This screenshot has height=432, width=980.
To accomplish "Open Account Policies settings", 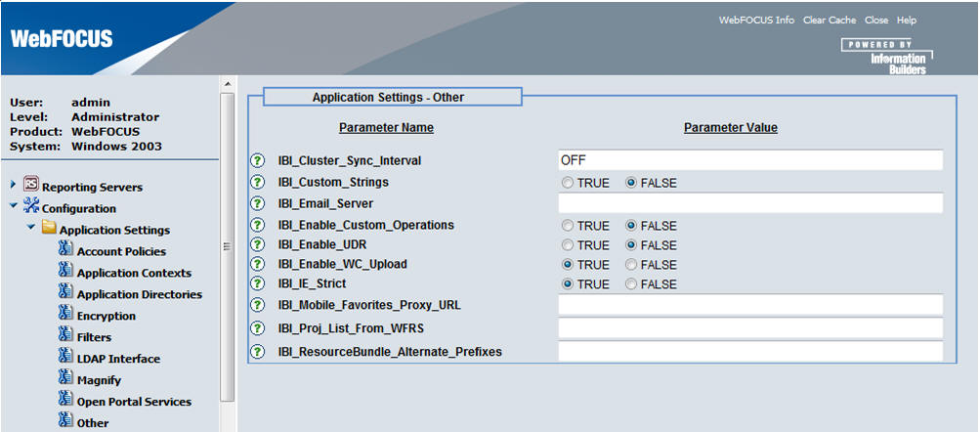I will [x=121, y=252].
